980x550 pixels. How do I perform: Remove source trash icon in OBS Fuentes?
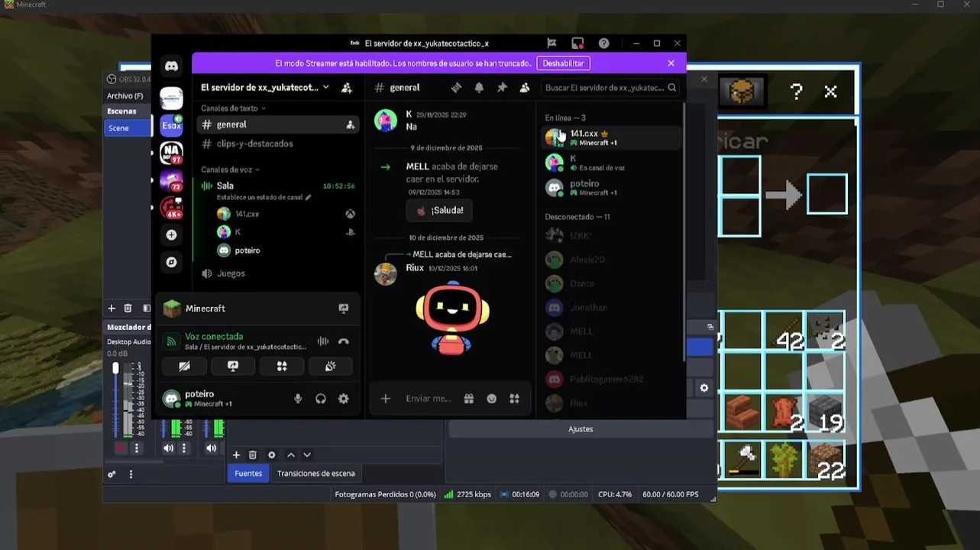pos(253,455)
